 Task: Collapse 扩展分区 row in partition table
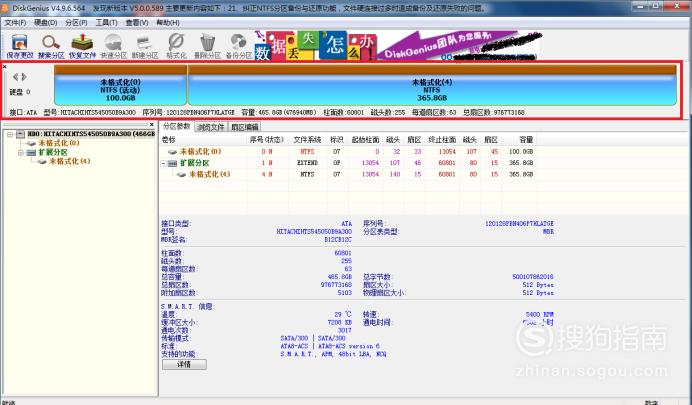pos(163,163)
